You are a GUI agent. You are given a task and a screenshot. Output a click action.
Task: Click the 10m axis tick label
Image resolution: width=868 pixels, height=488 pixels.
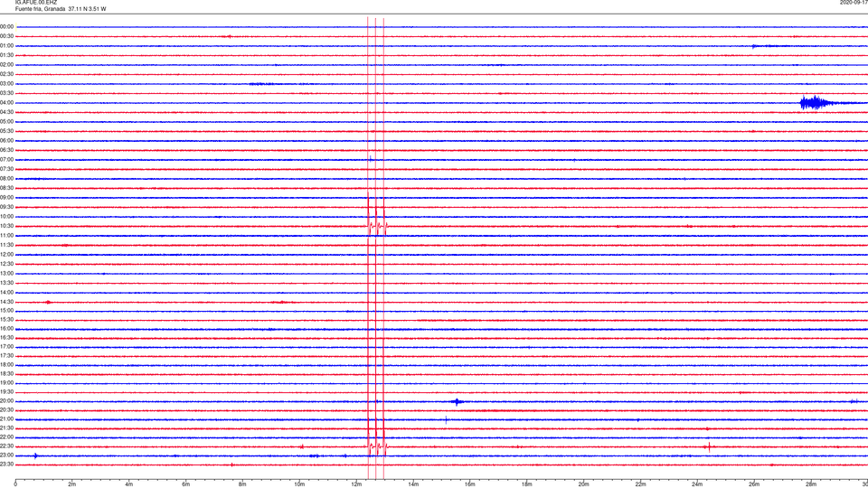(x=299, y=484)
